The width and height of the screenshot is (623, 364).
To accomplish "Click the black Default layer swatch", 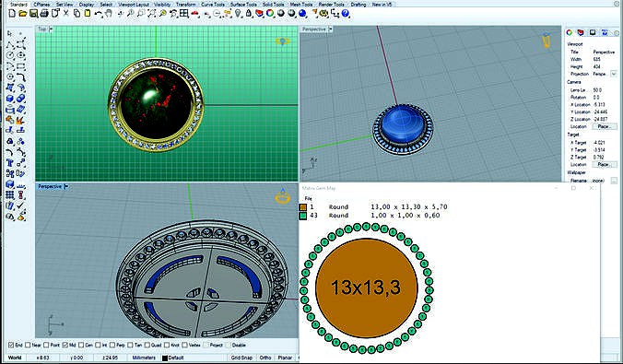I will [x=165, y=358].
